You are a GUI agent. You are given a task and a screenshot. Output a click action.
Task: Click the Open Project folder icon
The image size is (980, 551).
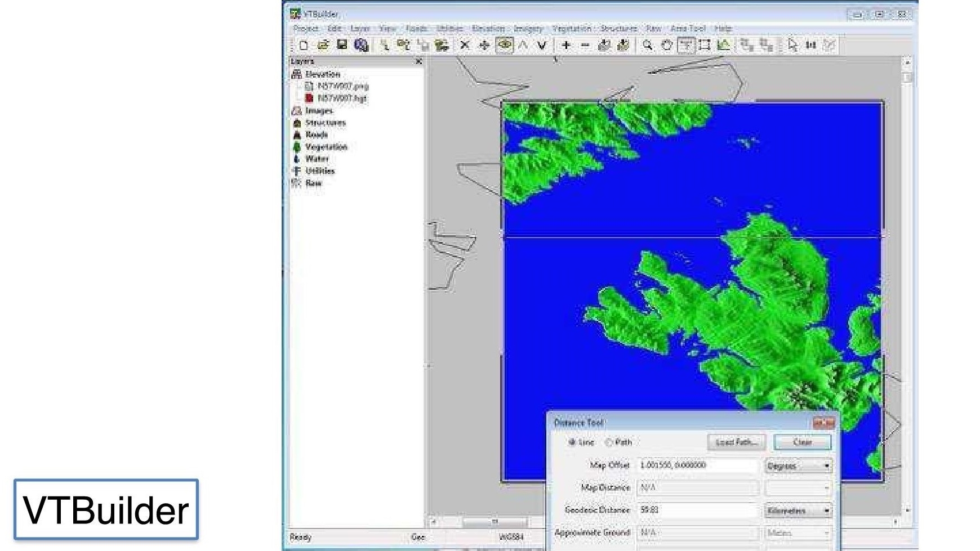323,45
